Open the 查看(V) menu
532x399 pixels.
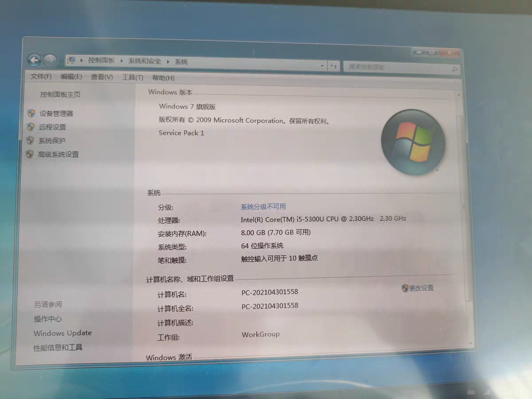click(102, 77)
